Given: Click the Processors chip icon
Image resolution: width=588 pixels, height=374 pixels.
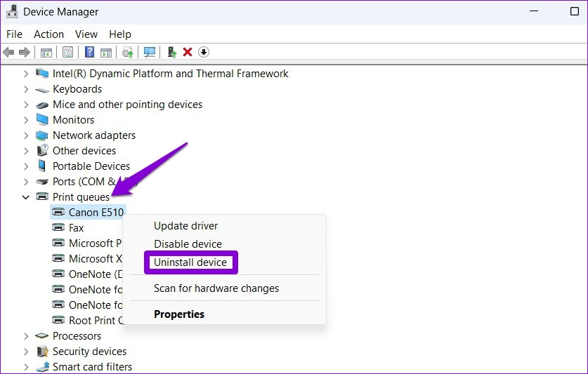Looking at the screenshot, I should [x=42, y=336].
